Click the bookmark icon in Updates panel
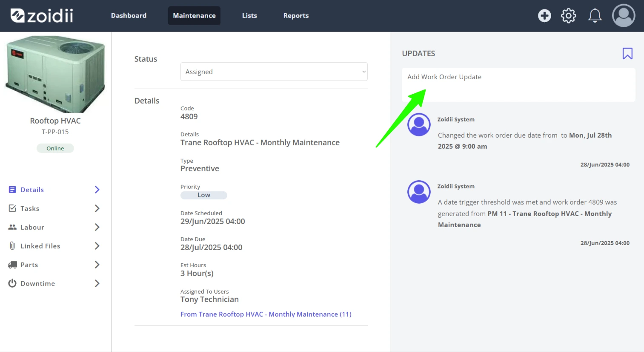644x352 pixels. tap(627, 53)
